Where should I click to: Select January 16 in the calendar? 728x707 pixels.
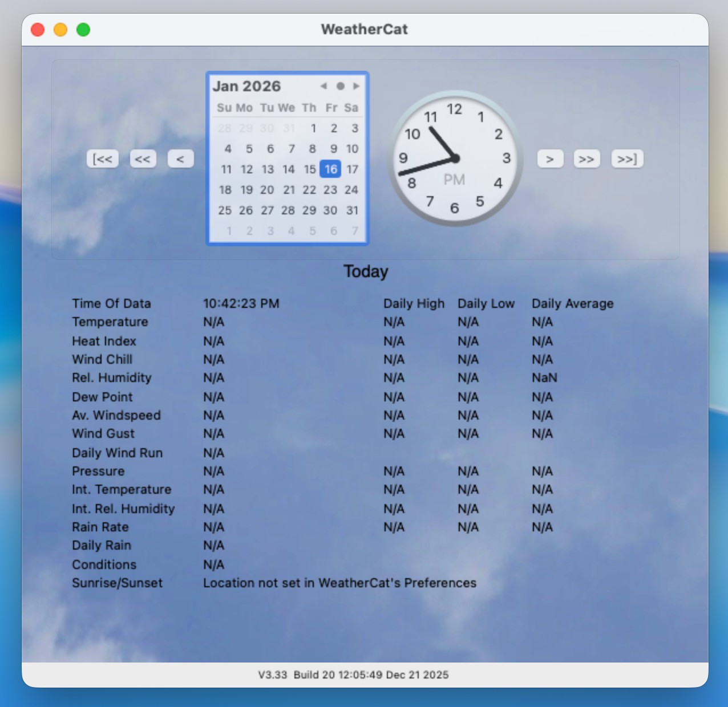[x=331, y=169]
